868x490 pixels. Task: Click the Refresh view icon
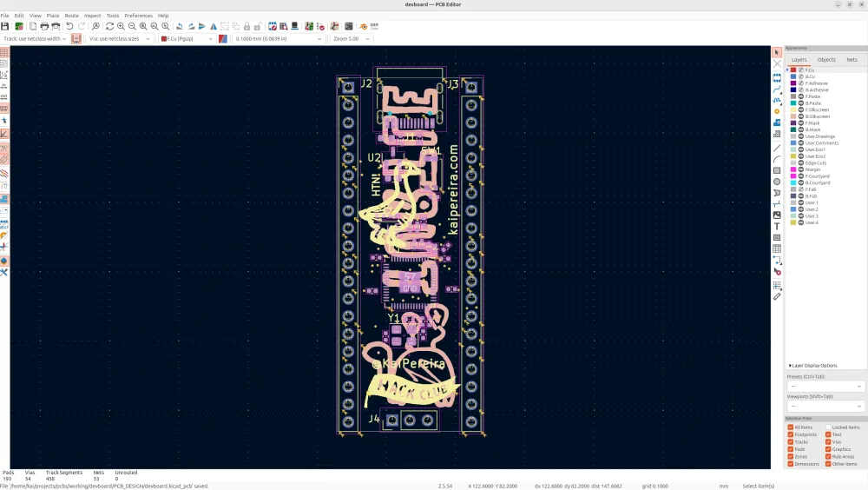(109, 27)
